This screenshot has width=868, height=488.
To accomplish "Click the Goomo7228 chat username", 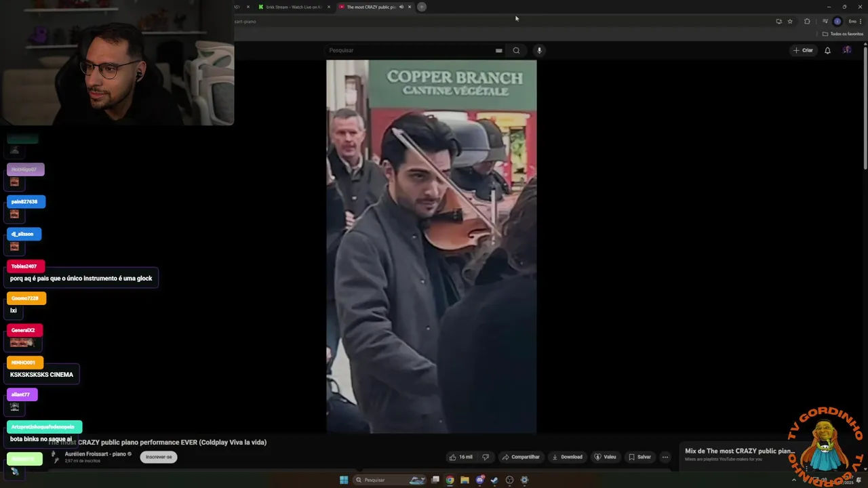I will click(25, 298).
